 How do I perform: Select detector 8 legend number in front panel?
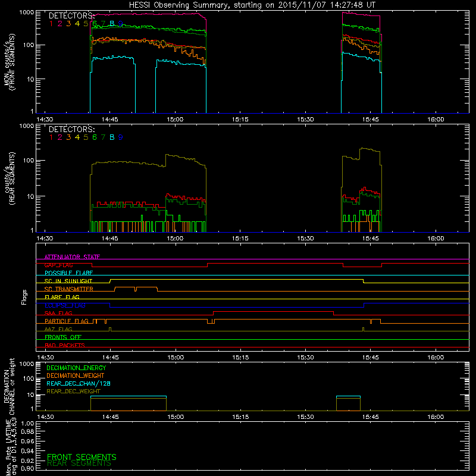pos(112,24)
